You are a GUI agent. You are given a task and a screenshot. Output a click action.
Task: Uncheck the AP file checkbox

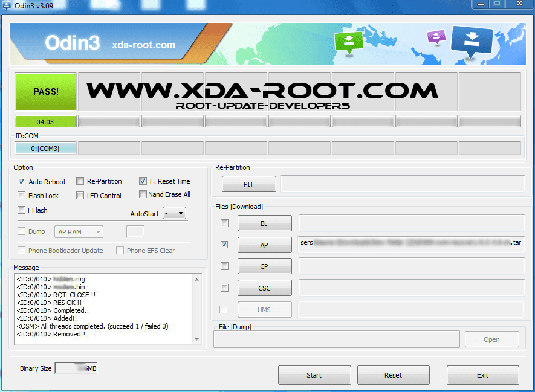click(224, 245)
